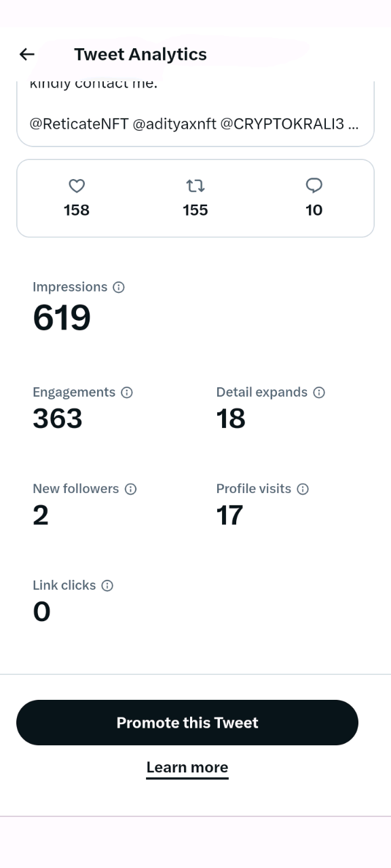Image resolution: width=391 pixels, height=868 pixels.
Task: Open the Profile visits info icon
Action: [303, 489]
